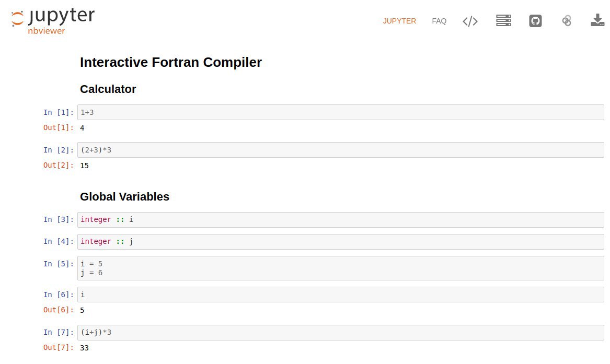Click the 1+3 code cell
This screenshot has width=610, height=364.
pyautogui.click(x=340, y=112)
